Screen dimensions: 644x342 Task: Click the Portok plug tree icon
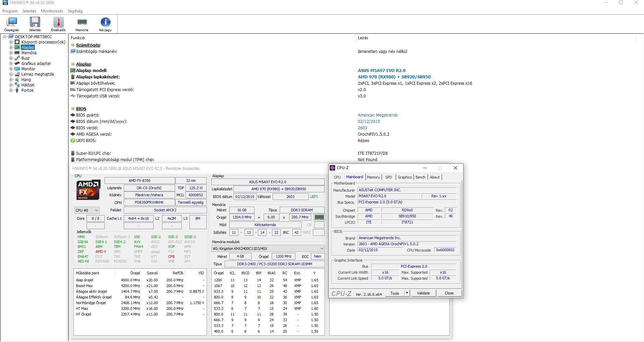[17, 90]
